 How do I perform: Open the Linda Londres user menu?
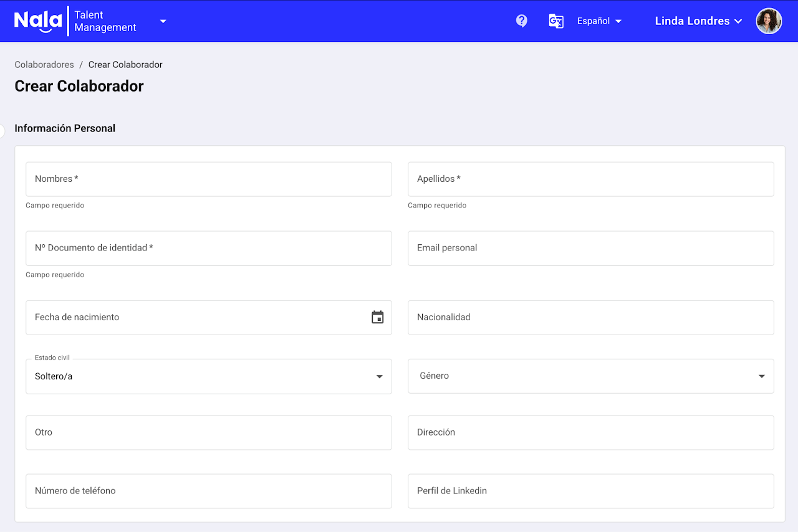point(698,21)
